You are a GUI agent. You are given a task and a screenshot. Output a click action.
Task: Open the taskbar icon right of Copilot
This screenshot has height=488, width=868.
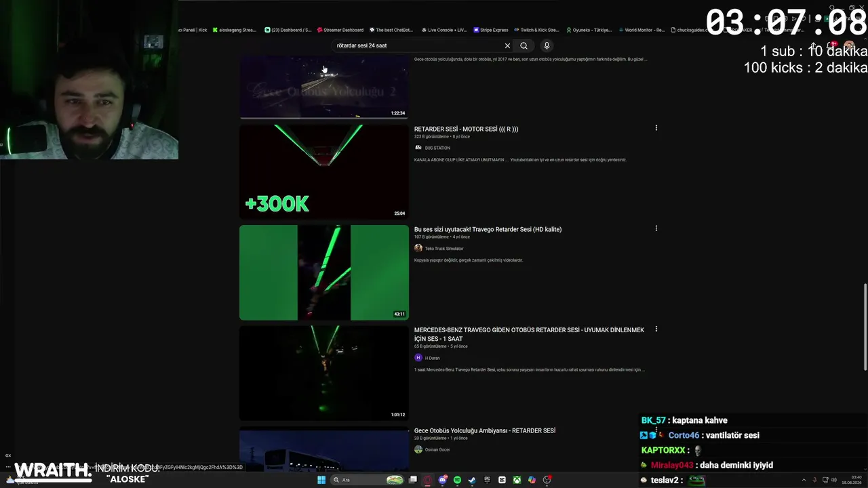[547, 480]
